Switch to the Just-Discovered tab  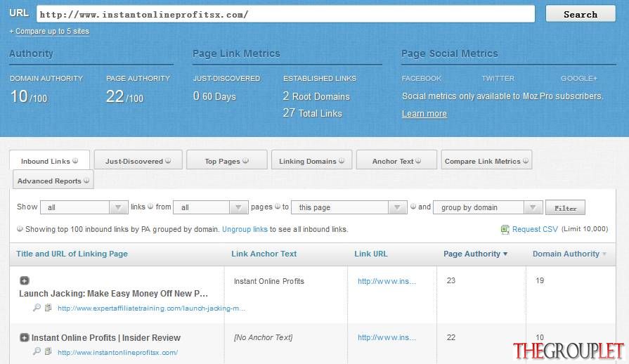point(138,161)
